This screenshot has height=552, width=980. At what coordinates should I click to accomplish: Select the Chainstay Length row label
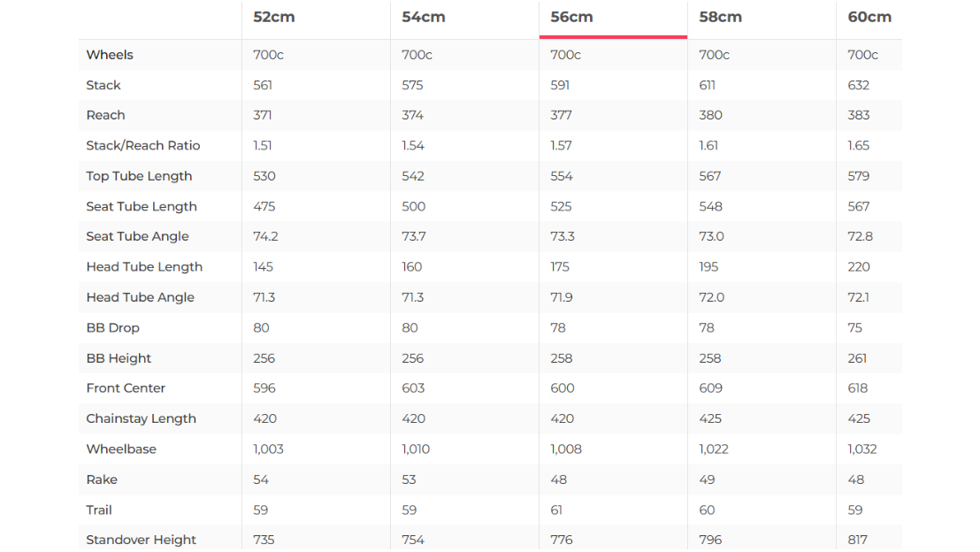141,418
